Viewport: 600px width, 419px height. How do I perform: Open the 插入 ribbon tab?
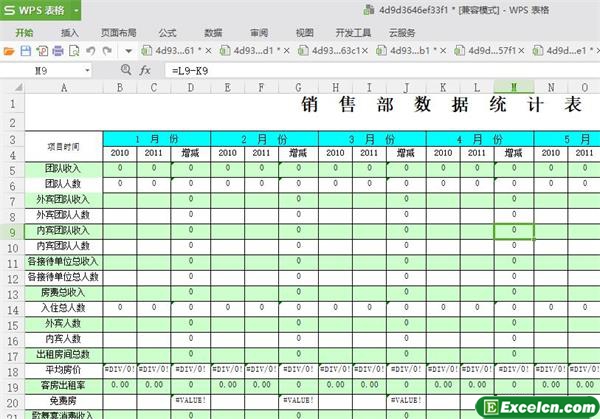[70, 33]
